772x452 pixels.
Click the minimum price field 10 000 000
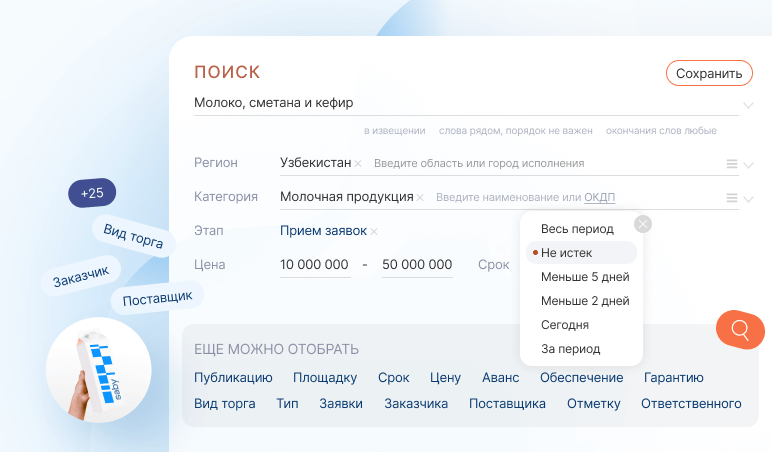[x=314, y=265]
